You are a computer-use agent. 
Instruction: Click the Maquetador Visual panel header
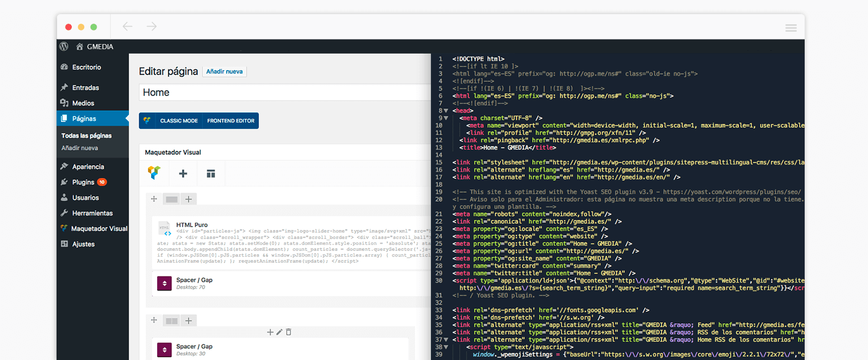(x=285, y=153)
